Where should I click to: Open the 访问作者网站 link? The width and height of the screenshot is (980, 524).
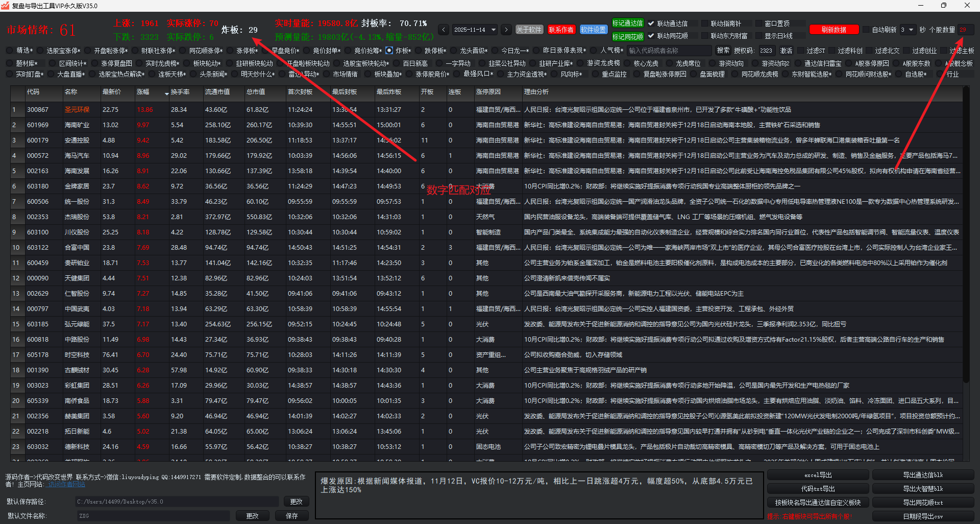[66, 484]
